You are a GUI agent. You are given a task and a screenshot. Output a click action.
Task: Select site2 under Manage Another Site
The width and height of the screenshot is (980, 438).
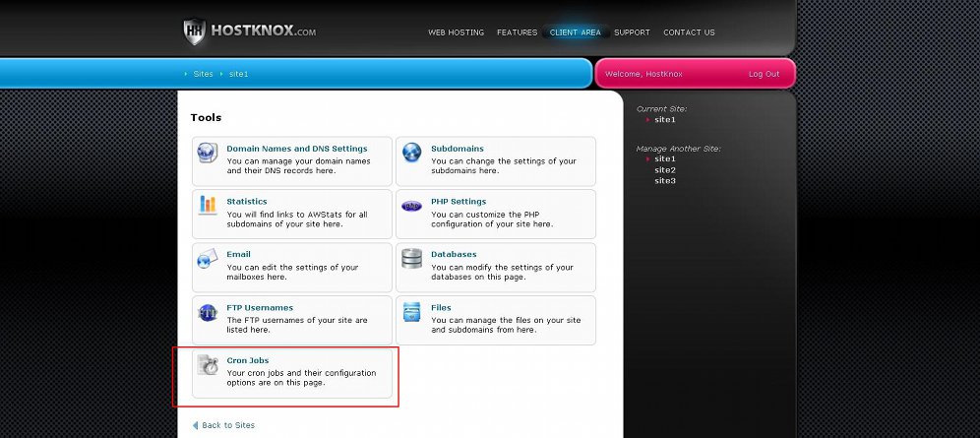pyautogui.click(x=665, y=170)
